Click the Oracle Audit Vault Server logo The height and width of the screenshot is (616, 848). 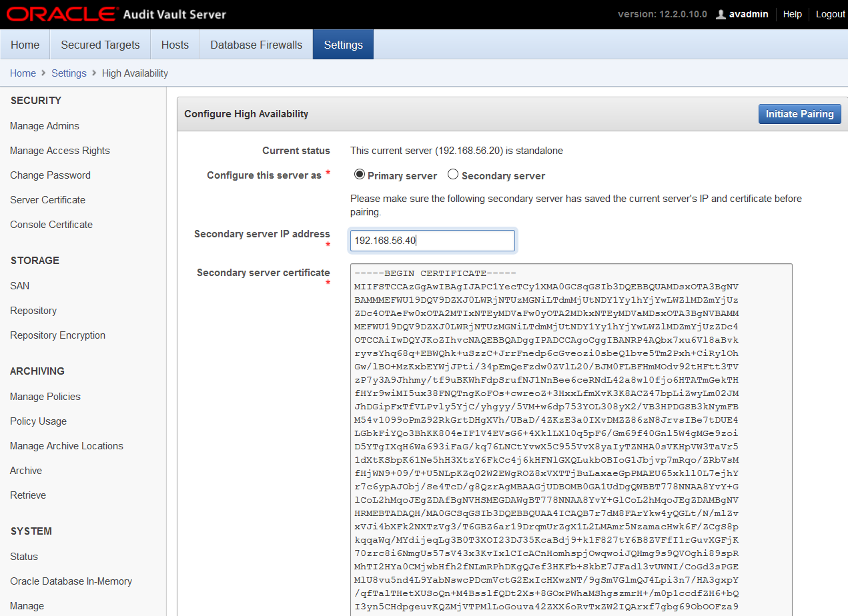(x=116, y=14)
